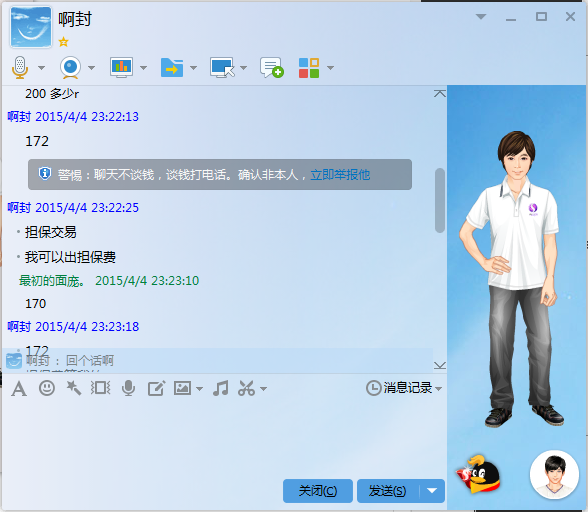588x512 pixels.
Task: Insert a picture with image icon
Action: [x=183, y=388]
